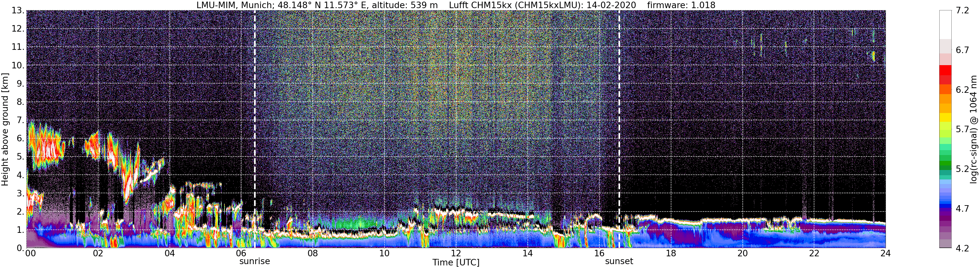Screen dimensions: 980x269
Task: Click the x-axis tick label '00'
Action: click(30, 253)
